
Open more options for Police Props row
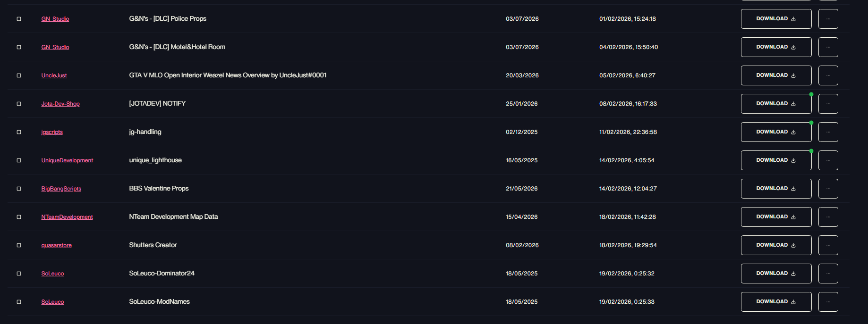coord(828,19)
